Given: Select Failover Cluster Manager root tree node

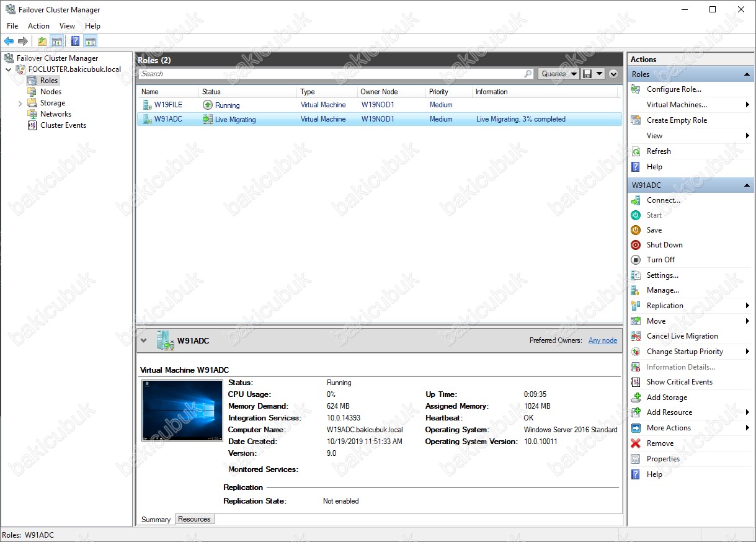Looking at the screenshot, I should 57,58.
